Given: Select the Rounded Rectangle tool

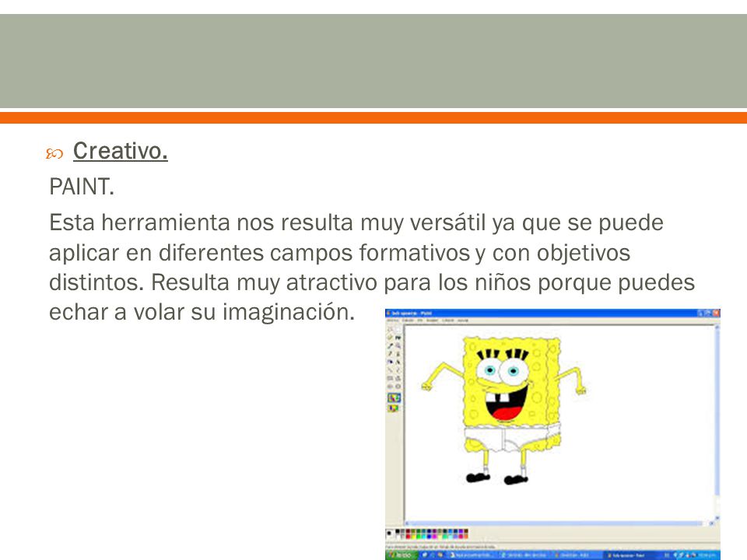Looking at the screenshot, I should click(398, 387).
